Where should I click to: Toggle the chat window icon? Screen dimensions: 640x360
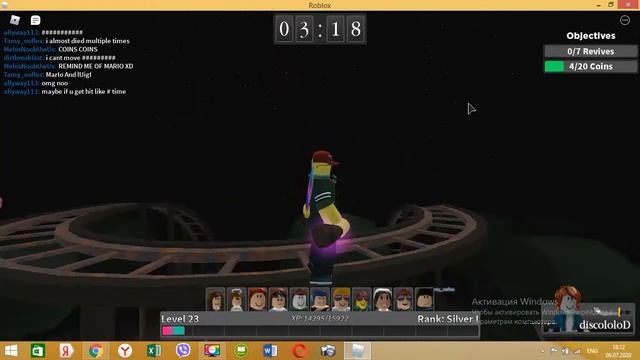[x=36, y=20]
